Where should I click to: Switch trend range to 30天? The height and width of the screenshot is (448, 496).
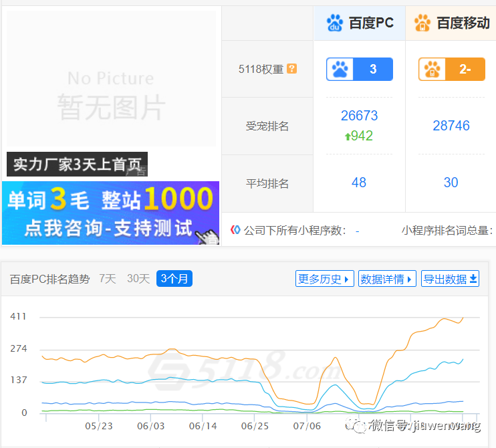[138, 279]
